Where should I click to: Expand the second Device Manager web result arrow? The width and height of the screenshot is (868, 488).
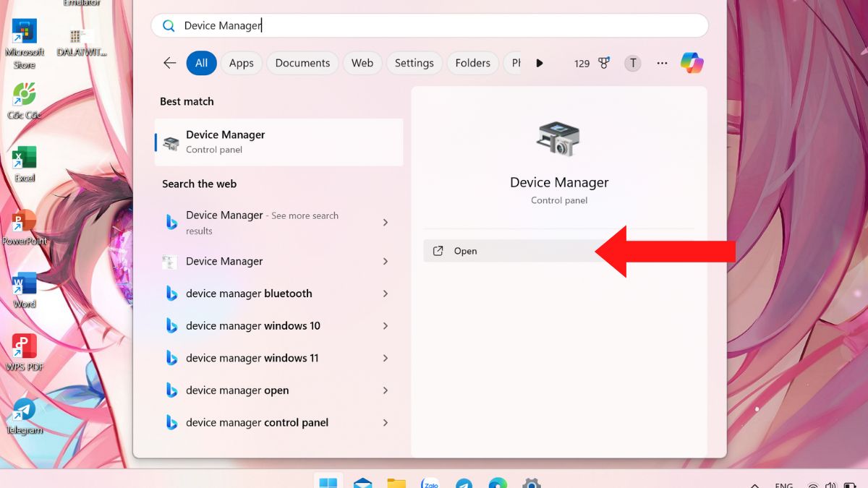[x=386, y=261]
